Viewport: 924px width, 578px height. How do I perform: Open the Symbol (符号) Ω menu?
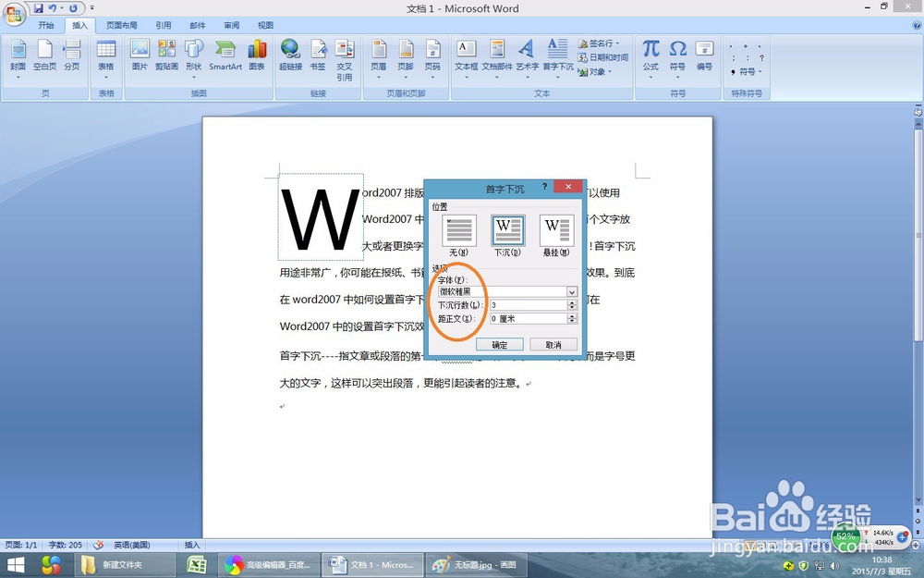677,58
